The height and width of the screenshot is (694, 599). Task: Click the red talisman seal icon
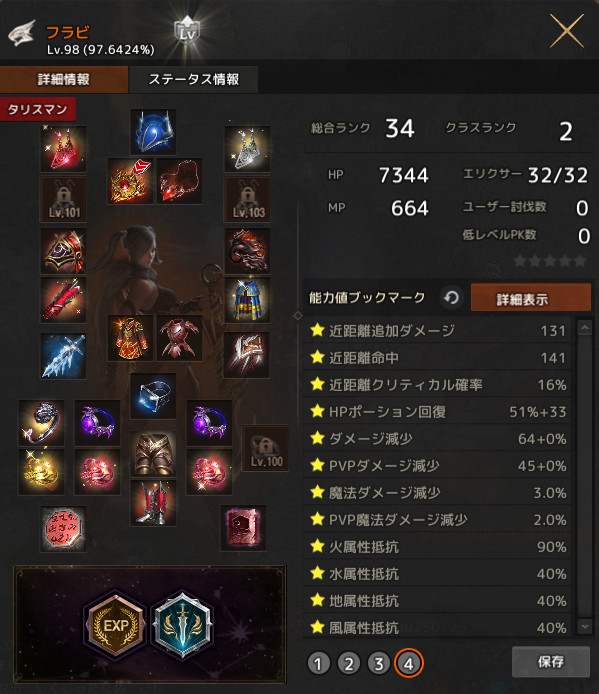pyautogui.click(x=63, y=529)
